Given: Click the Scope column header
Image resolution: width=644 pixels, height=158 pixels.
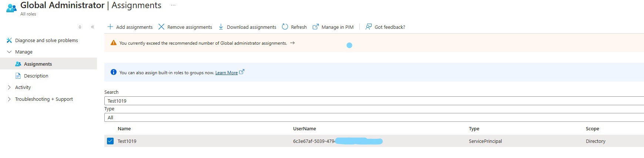Looking at the screenshot, I should (593, 128).
